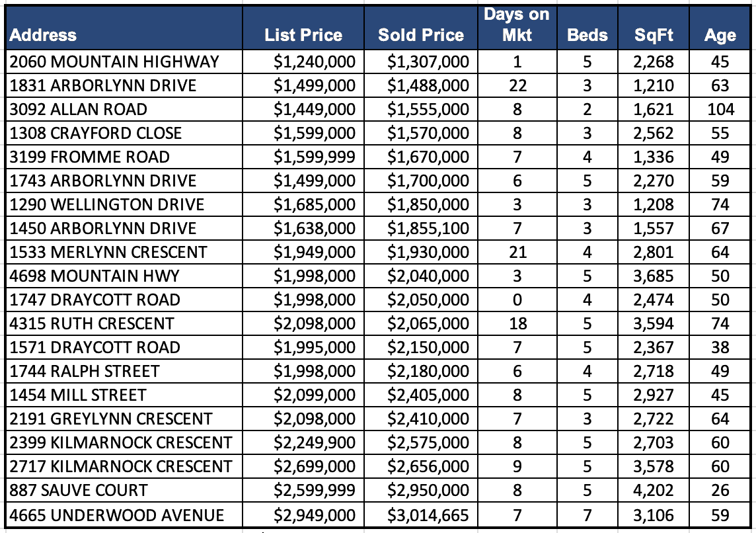Click the Age column header
Image resolution: width=756 pixels, height=533 pixels.
coord(720,35)
